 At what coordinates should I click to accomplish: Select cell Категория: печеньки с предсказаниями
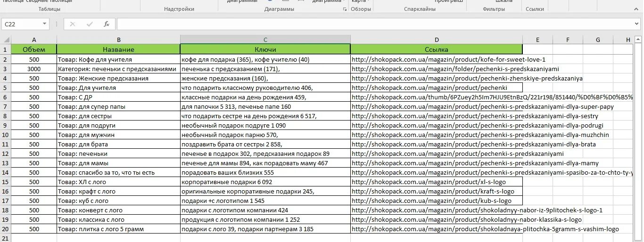(x=119, y=69)
